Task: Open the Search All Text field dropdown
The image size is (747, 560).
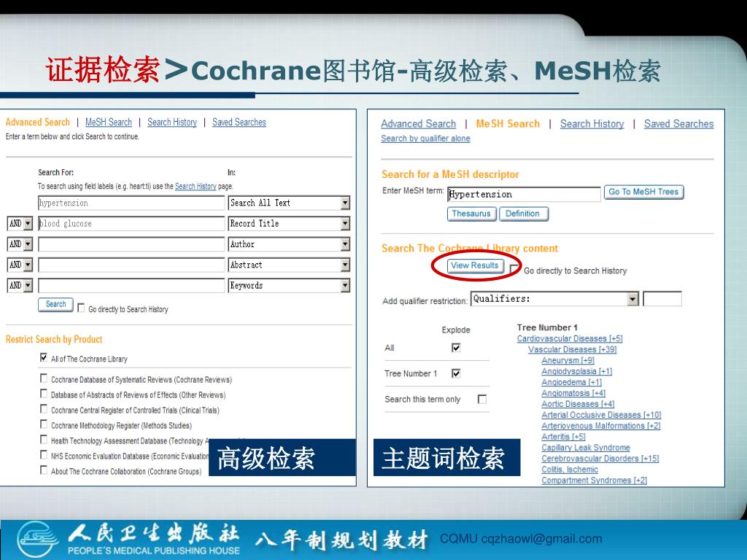Action: tap(289, 203)
